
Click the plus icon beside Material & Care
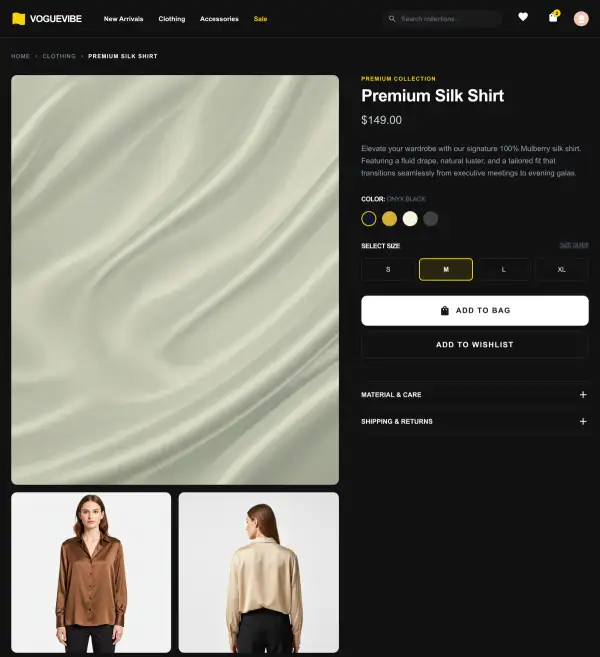point(583,395)
